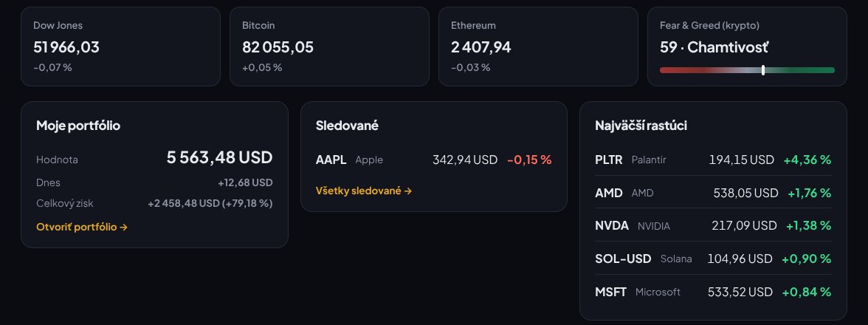The height and width of the screenshot is (325, 868).
Task: Open the Dow Jones index card
Action: (121, 47)
